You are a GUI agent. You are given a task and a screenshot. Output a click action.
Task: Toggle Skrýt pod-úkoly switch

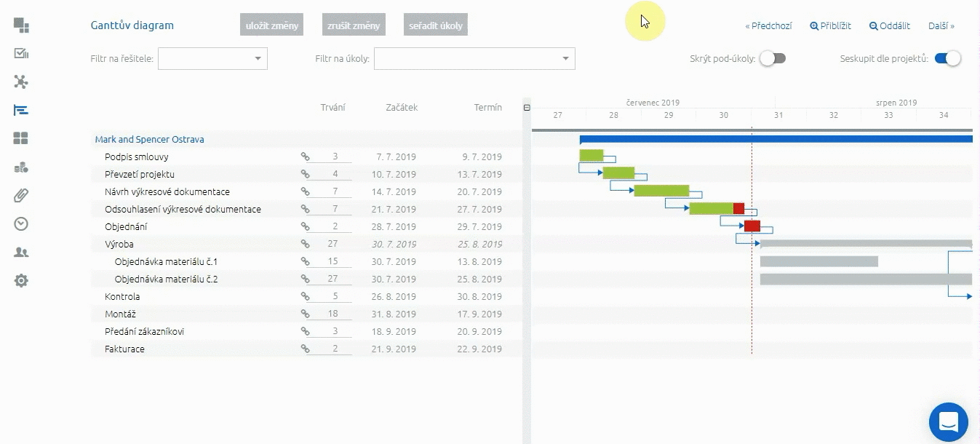coord(773,59)
